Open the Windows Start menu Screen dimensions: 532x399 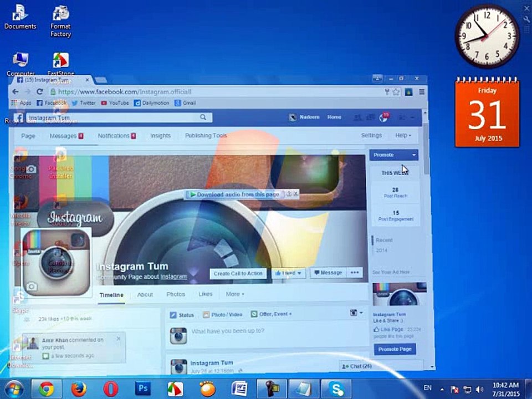pyautogui.click(x=13, y=389)
